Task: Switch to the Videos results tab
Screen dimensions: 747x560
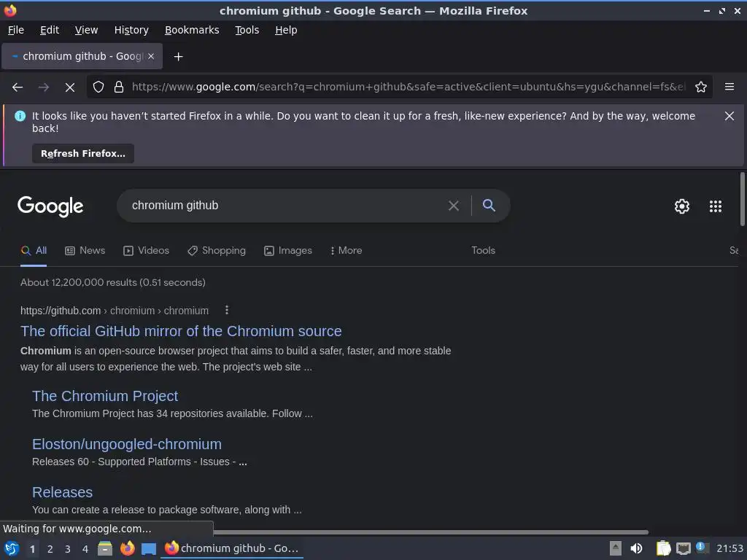Action: 146,251
